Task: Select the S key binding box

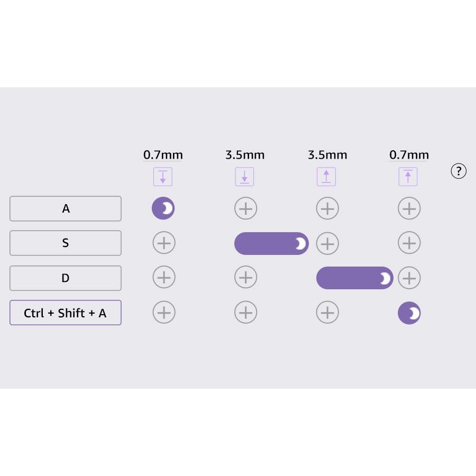Action: (x=66, y=243)
